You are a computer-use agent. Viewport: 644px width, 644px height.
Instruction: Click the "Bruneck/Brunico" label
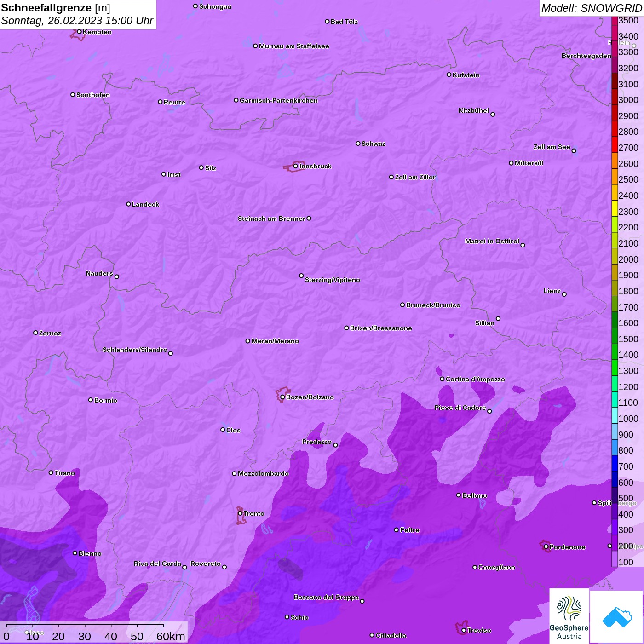433,305
